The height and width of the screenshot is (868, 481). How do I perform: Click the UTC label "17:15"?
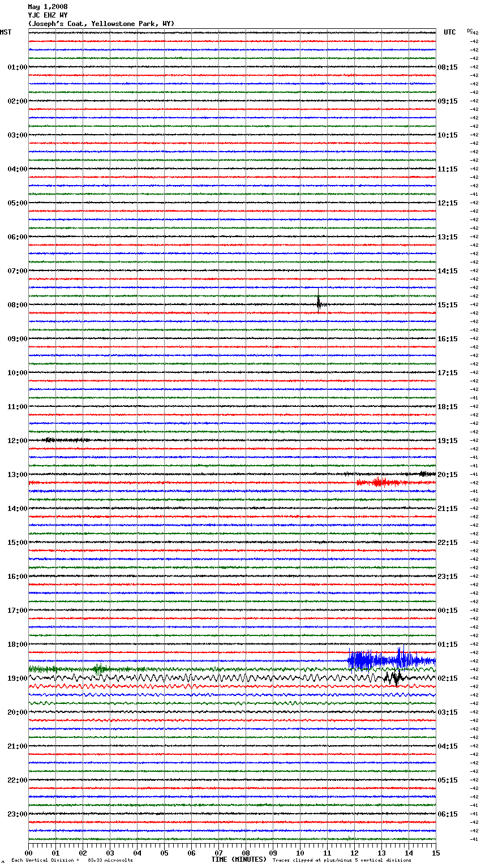448,373
